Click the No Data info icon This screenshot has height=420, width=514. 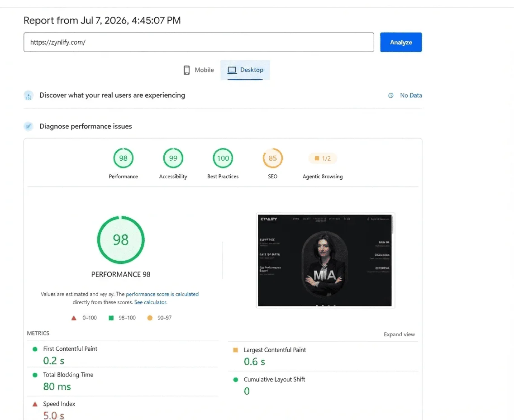click(391, 95)
